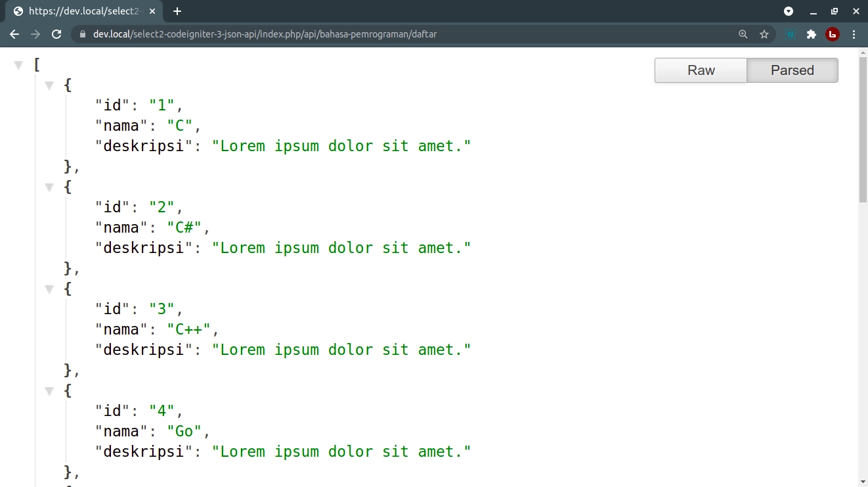Reload the current page
This screenshot has width=868, height=487.
pos(56,34)
